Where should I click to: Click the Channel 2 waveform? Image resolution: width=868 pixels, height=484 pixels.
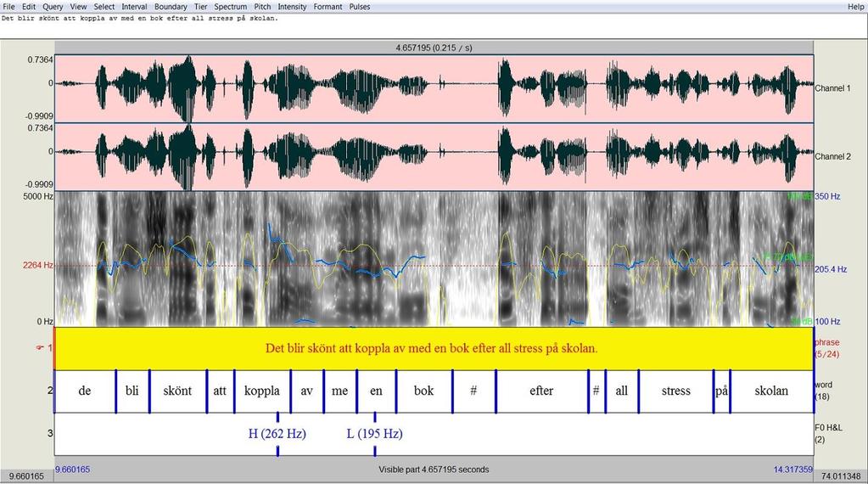(434, 157)
